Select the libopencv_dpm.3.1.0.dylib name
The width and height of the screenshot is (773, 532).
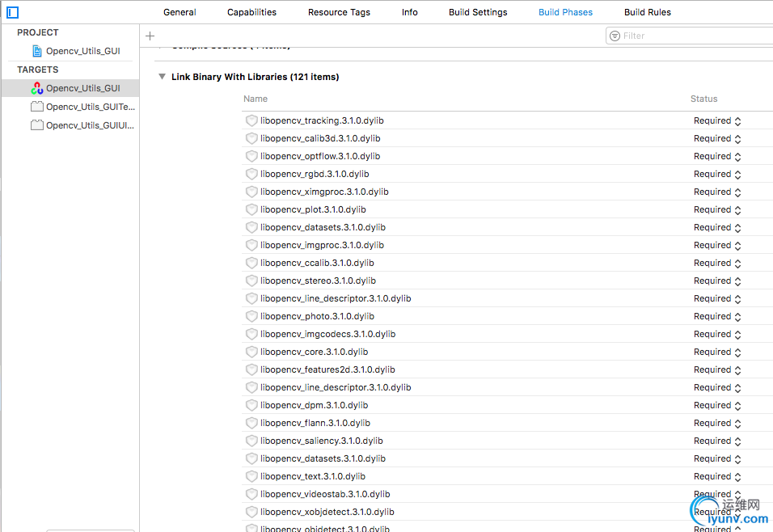click(314, 405)
